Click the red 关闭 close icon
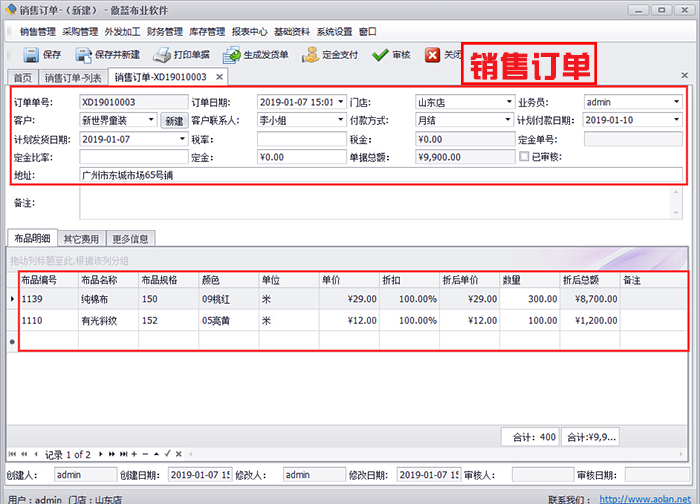Screen dimensions: 700x504 pos(432,55)
